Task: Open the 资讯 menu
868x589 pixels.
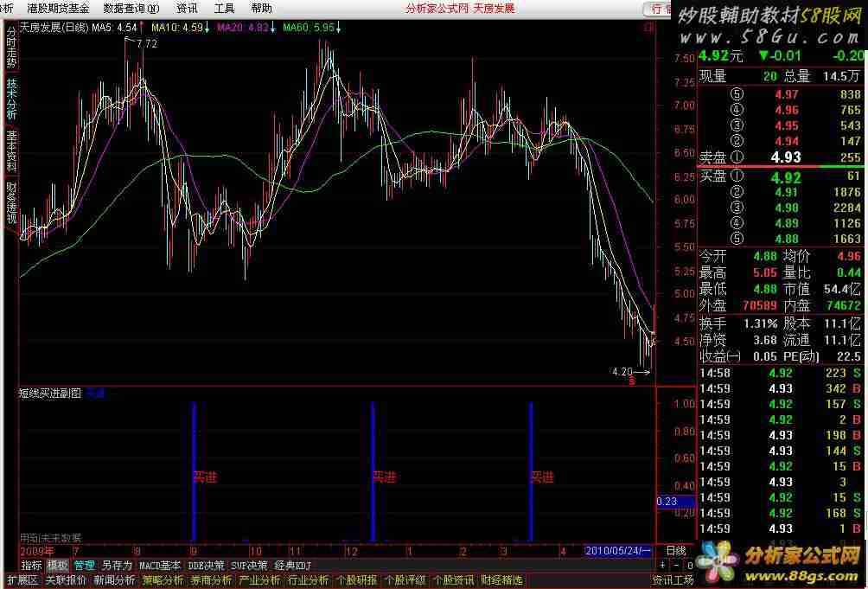Action: coord(187,9)
